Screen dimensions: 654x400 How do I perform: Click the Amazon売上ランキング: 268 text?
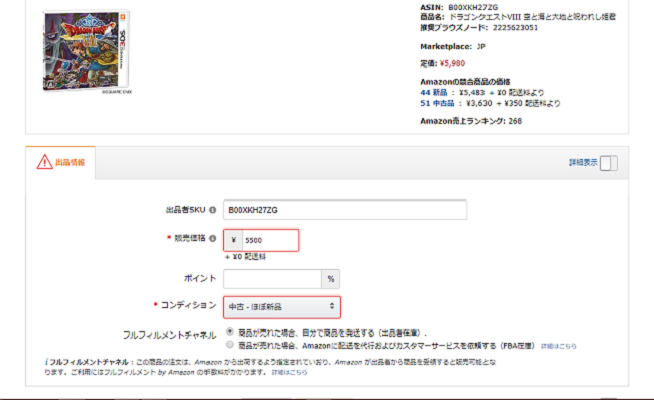(x=471, y=121)
